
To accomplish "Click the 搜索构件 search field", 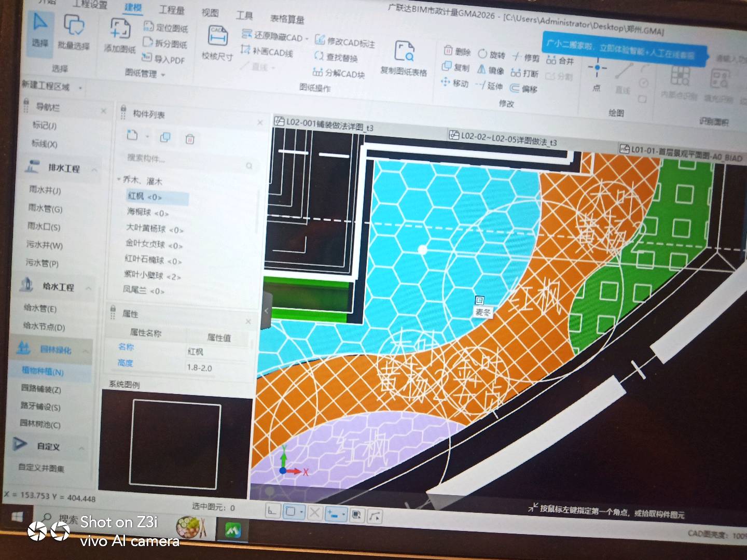I will [189, 161].
